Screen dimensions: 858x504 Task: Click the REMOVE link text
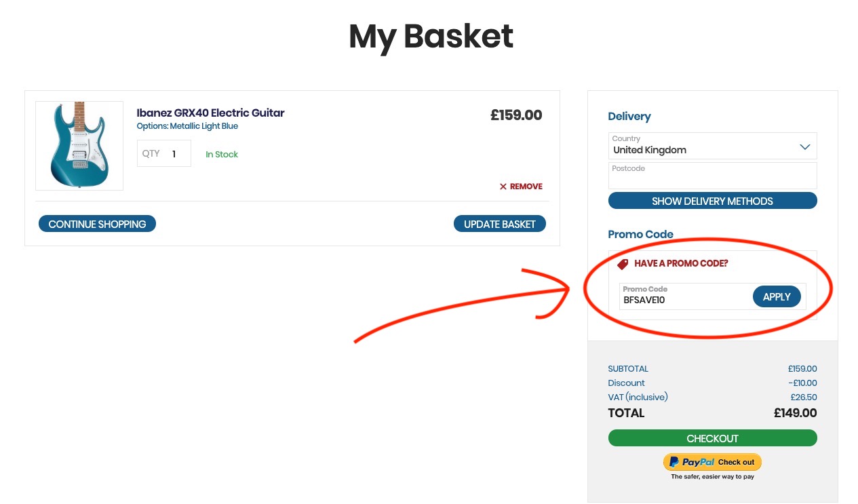tap(526, 187)
